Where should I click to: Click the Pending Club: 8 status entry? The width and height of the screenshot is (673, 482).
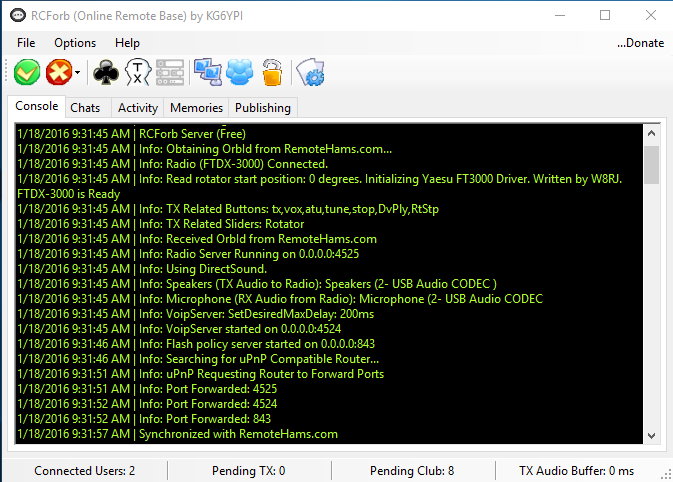point(412,471)
